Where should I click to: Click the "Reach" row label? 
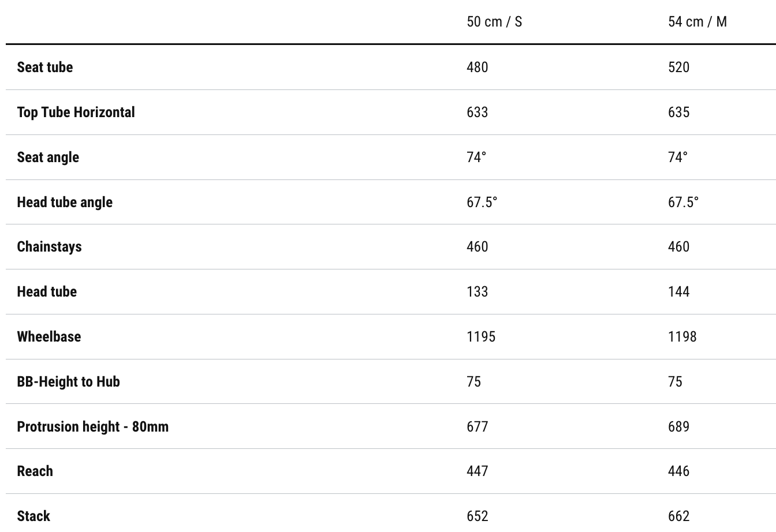[x=35, y=471]
